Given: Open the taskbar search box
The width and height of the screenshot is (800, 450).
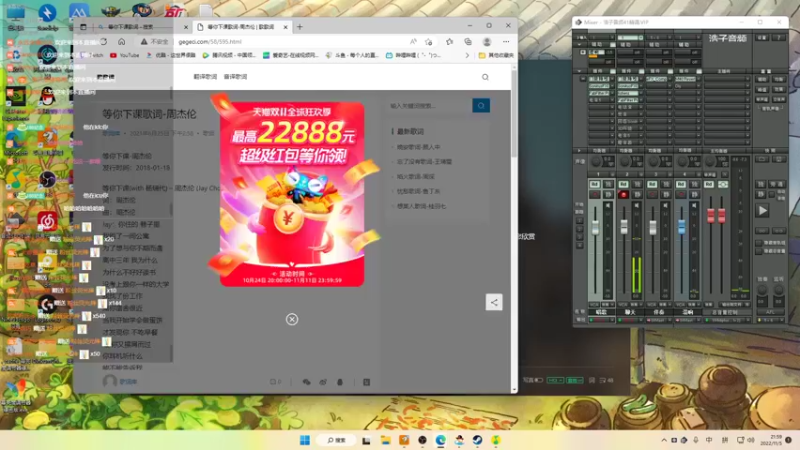Looking at the screenshot, I should [337, 440].
